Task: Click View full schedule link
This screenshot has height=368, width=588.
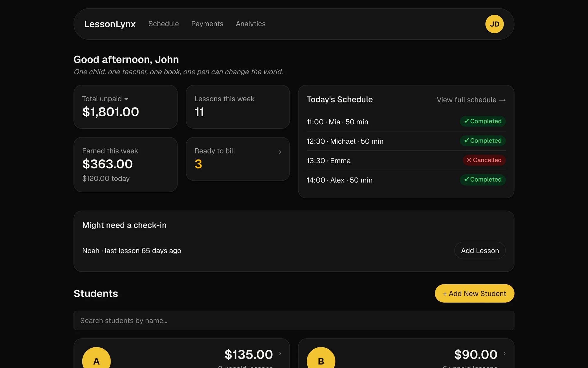Action: pos(471,100)
